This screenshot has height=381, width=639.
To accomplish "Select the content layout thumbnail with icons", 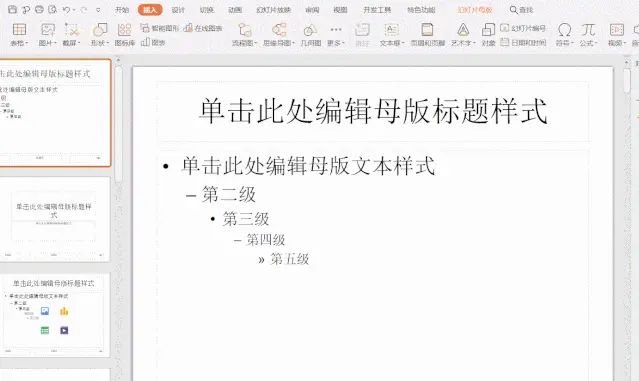I will [x=54, y=315].
